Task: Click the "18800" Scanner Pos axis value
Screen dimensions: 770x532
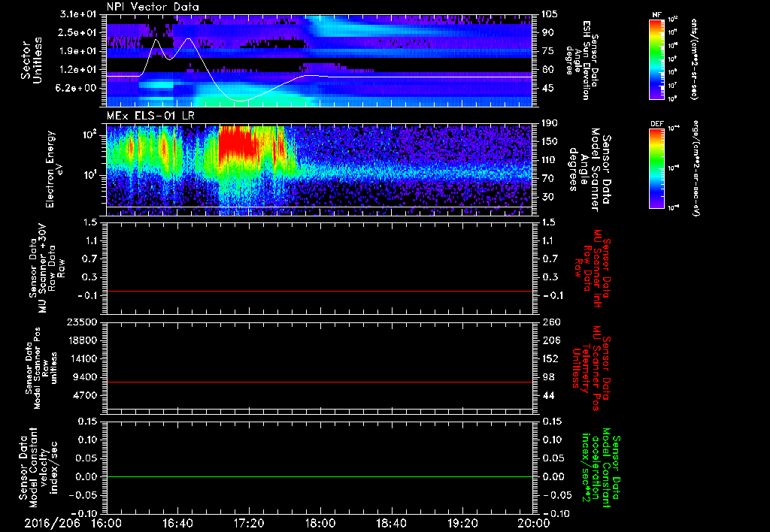Action: point(83,340)
